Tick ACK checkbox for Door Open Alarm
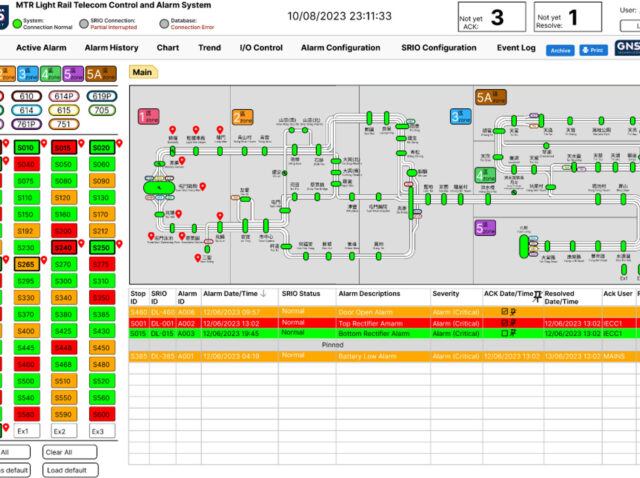This screenshot has height=478, width=640. pos(504,311)
